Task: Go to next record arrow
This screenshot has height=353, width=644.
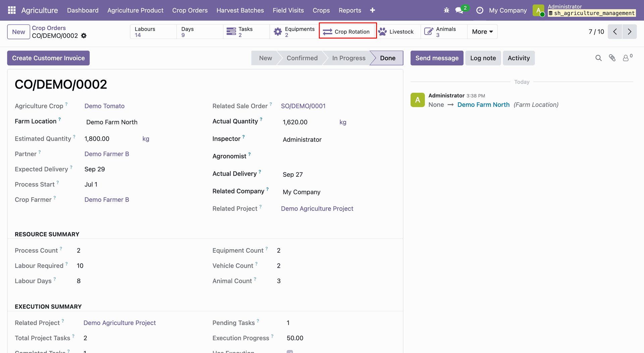Action: [x=630, y=32]
